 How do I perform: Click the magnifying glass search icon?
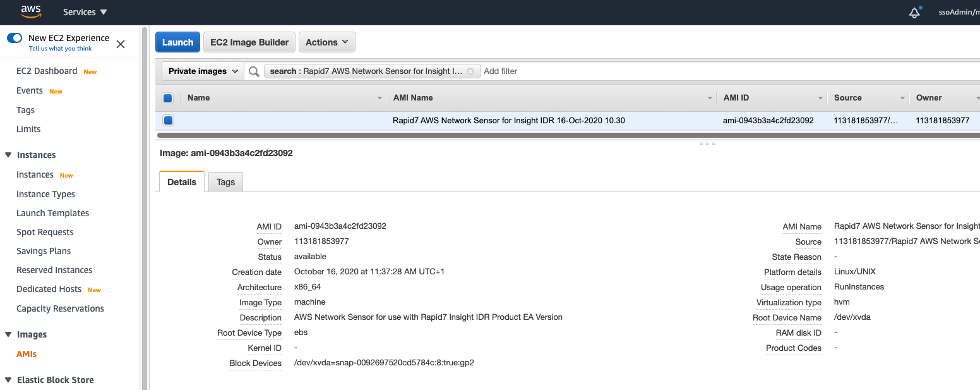pos(254,71)
